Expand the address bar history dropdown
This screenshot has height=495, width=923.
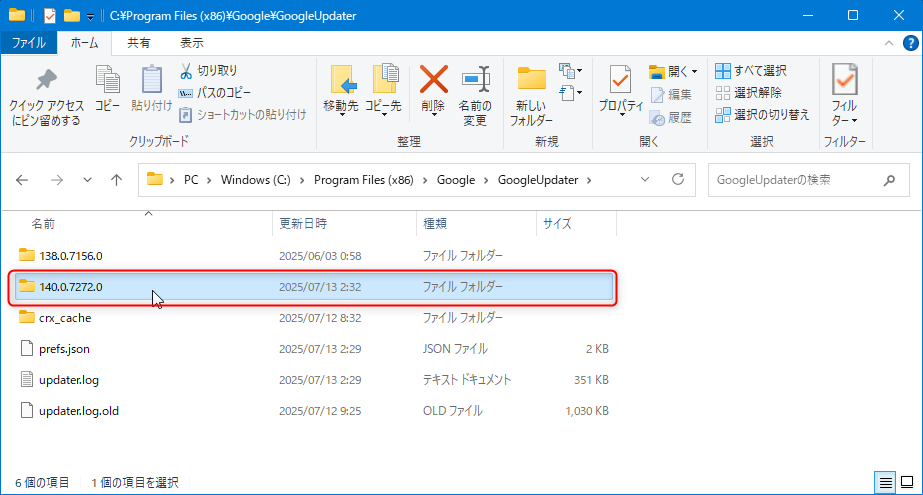[645, 180]
